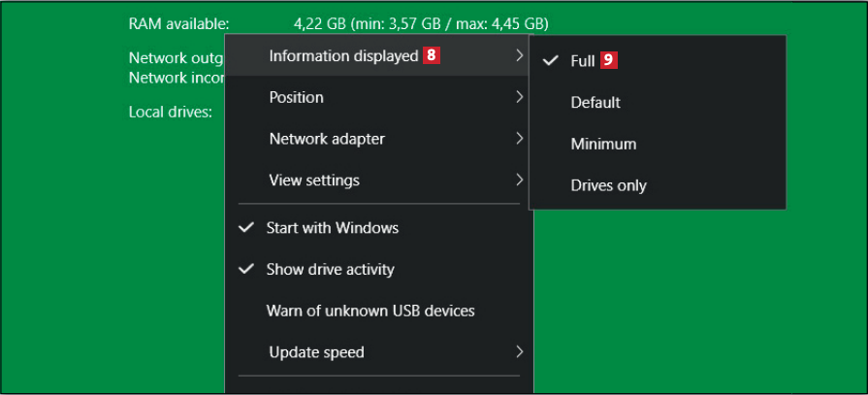
Task: Click the red number 8 badge
Action: pyautogui.click(x=432, y=56)
